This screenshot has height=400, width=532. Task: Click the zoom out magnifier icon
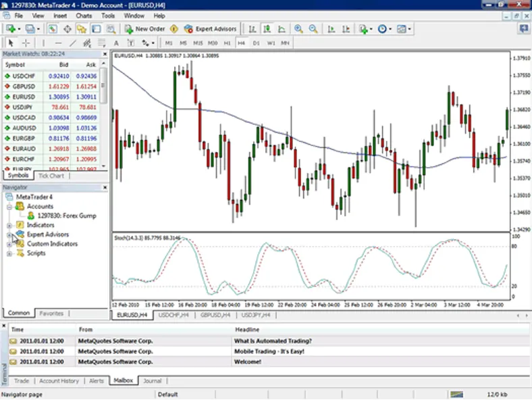coord(313,29)
